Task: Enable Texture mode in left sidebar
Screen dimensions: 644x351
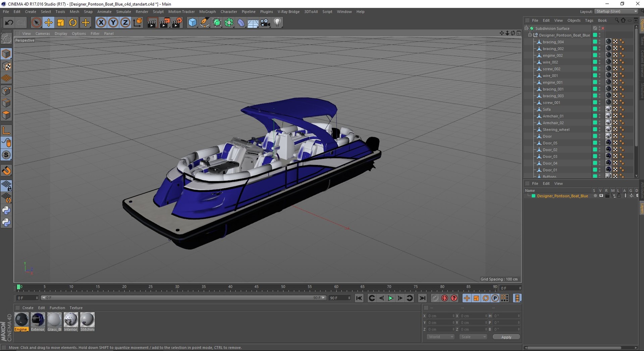Action: (6, 66)
